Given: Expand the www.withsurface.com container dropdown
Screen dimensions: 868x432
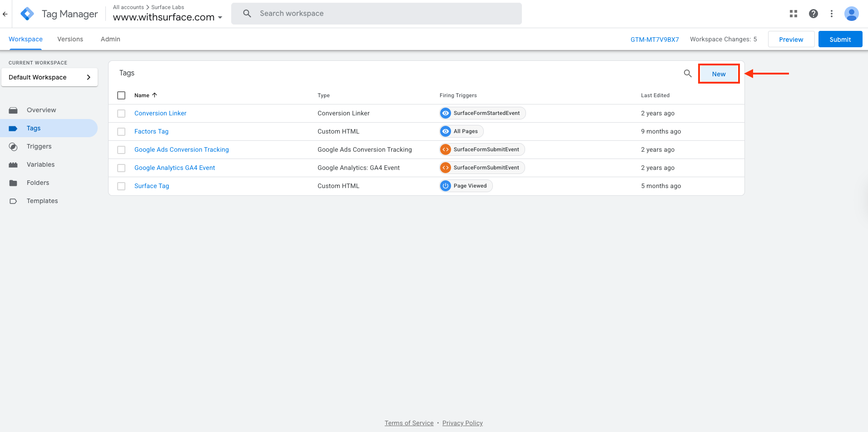Looking at the screenshot, I should (x=221, y=18).
